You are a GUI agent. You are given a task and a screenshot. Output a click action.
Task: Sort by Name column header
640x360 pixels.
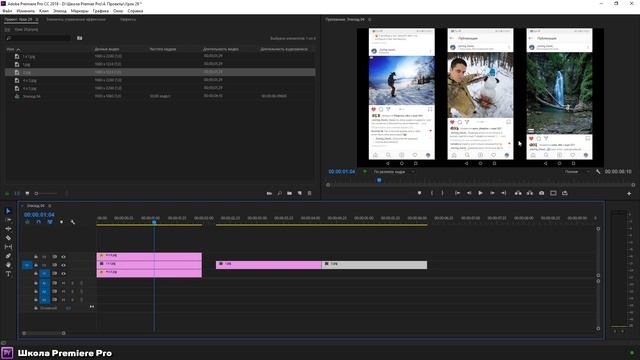click(10, 49)
